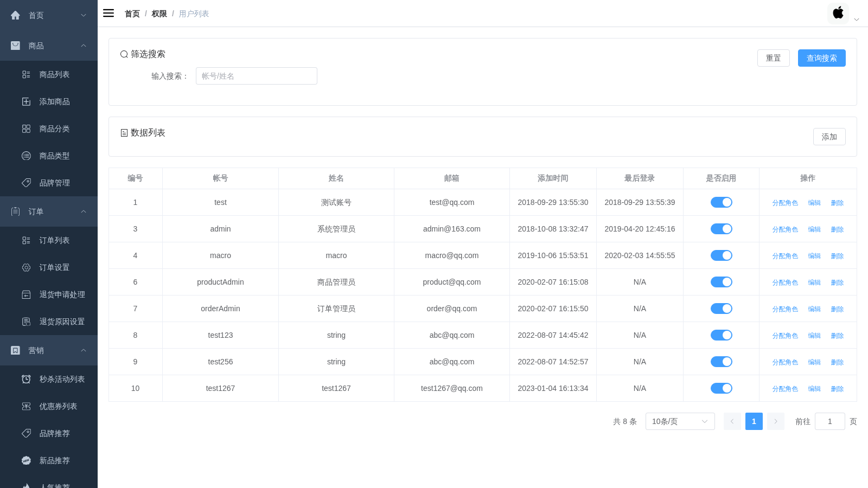This screenshot has width=868, height=488.
Task: Click the 品牌推荐 tag icon
Action: (x=26, y=433)
